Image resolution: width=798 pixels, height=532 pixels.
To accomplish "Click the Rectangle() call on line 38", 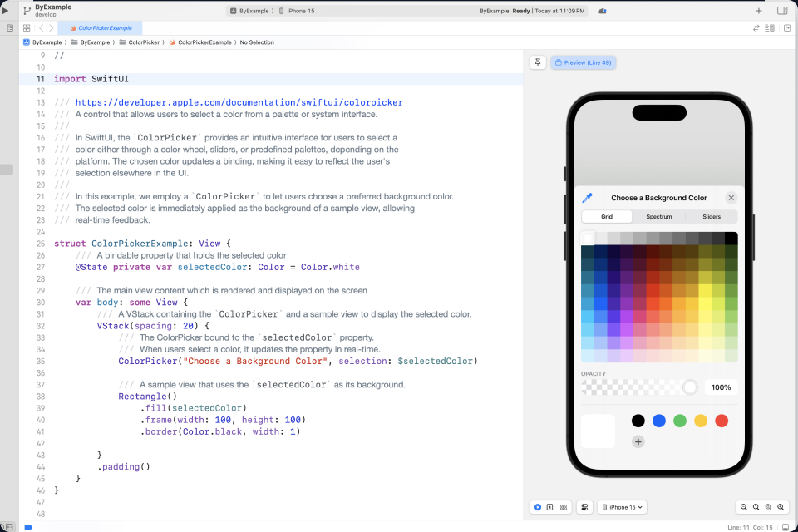I will pos(148,396).
